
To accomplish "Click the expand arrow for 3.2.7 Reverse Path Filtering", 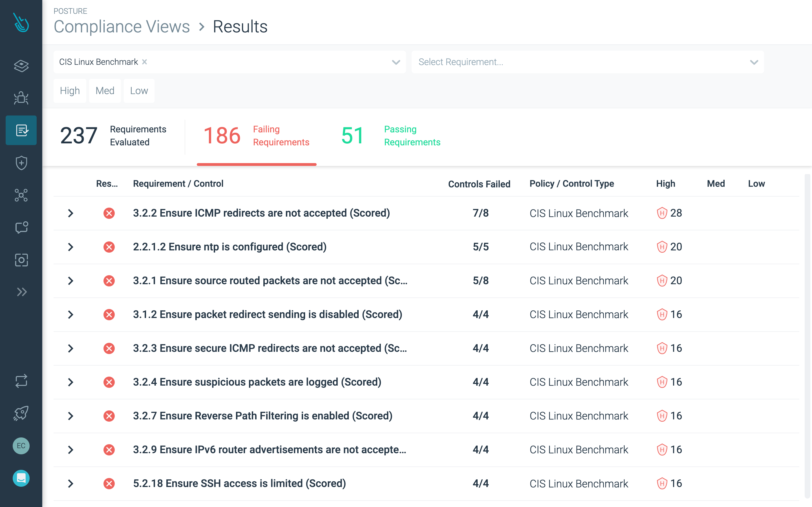I will coord(71,416).
